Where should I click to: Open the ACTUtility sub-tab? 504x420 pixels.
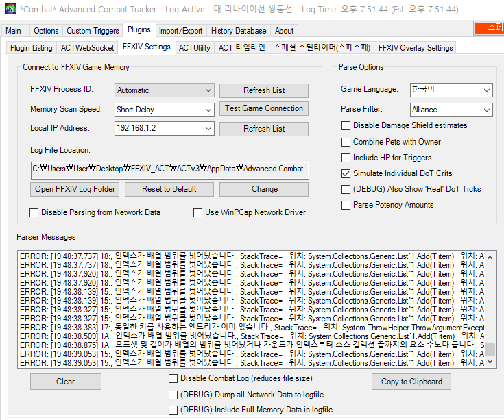click(195, 48)
